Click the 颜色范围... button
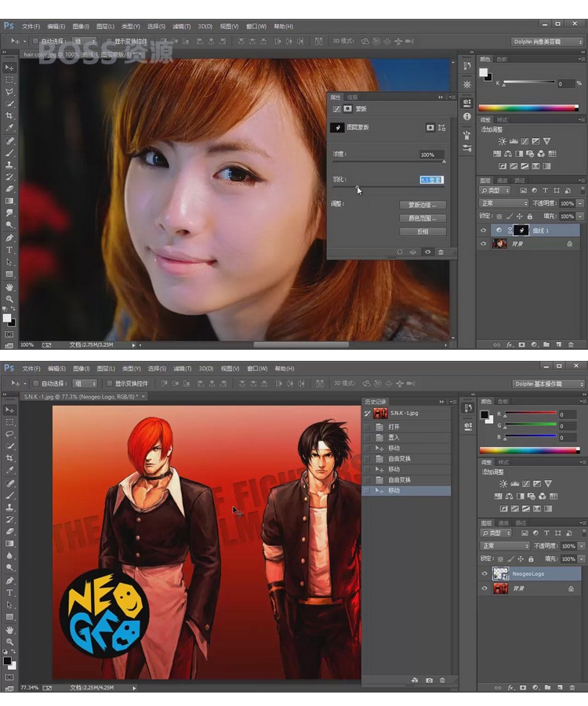The image size is (588, 706). click(423, 218)
